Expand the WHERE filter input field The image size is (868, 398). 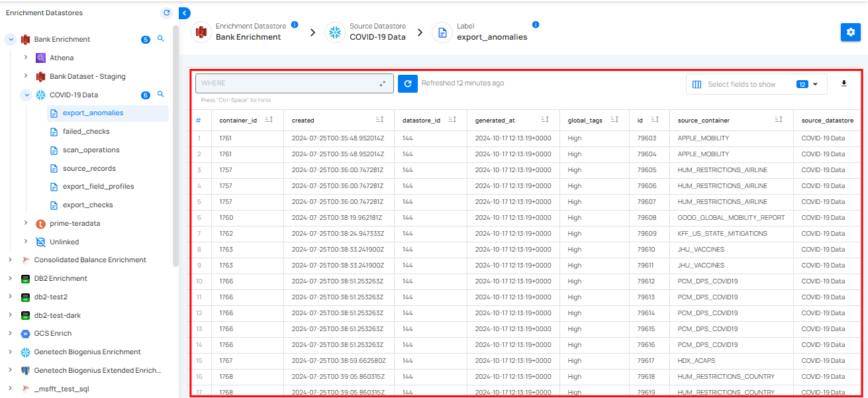pyautogui.click(x=383, y=83)
